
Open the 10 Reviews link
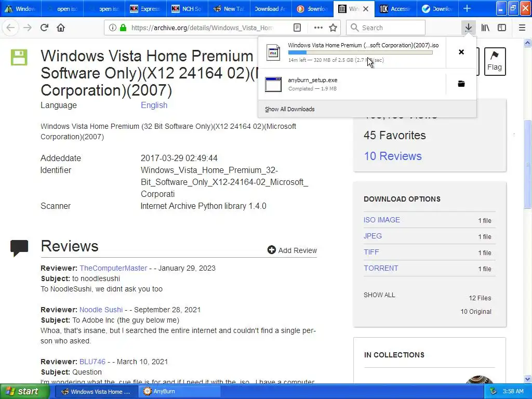(393, 156)
